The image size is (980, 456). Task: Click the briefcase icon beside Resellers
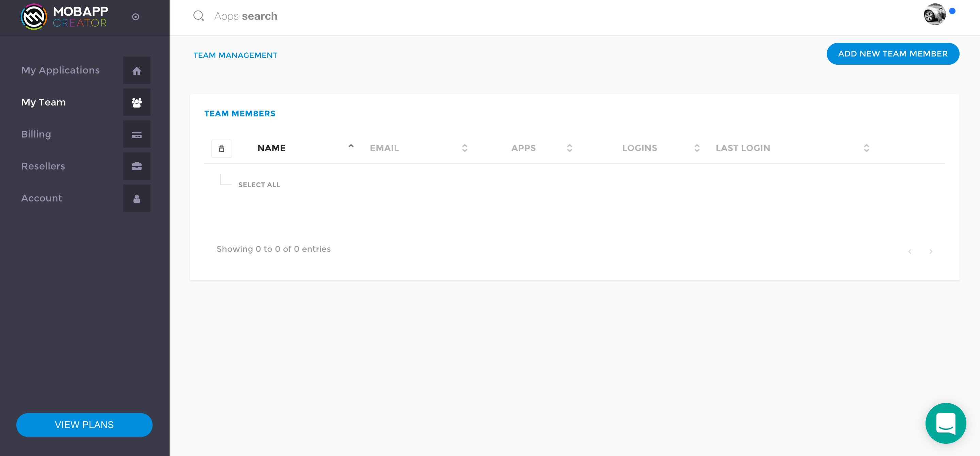click(x=137, y=166)
